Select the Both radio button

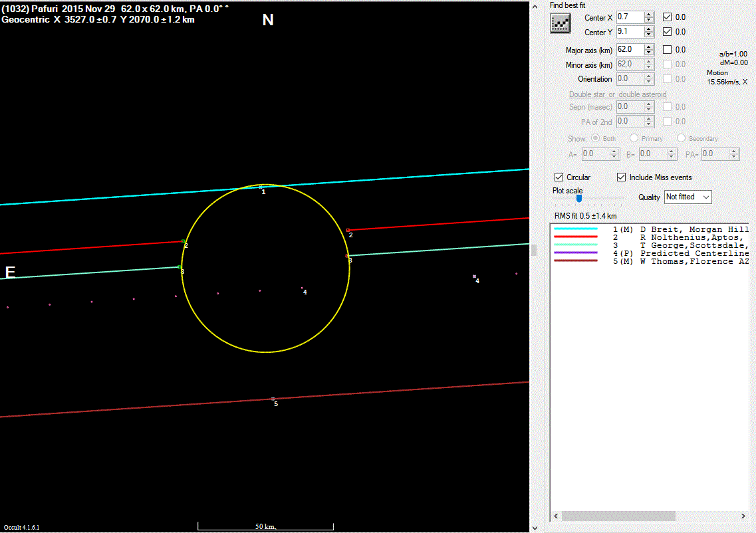[596, 138]
